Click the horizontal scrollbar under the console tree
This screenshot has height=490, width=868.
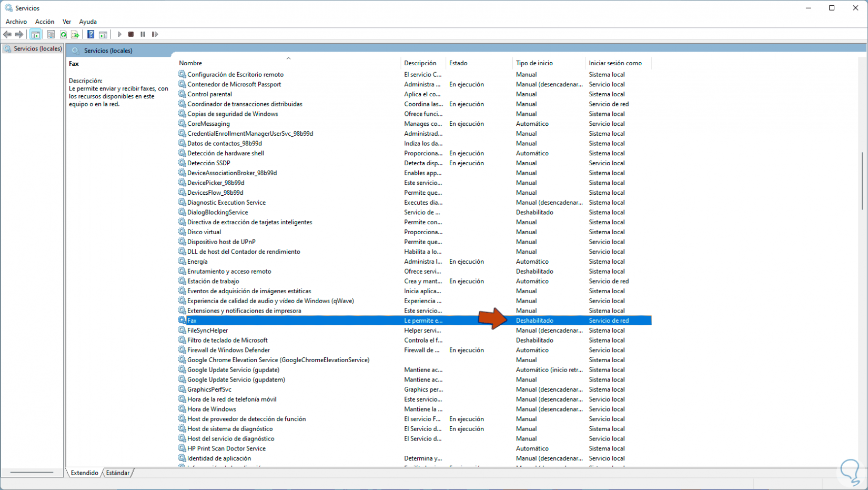[32, 473]
